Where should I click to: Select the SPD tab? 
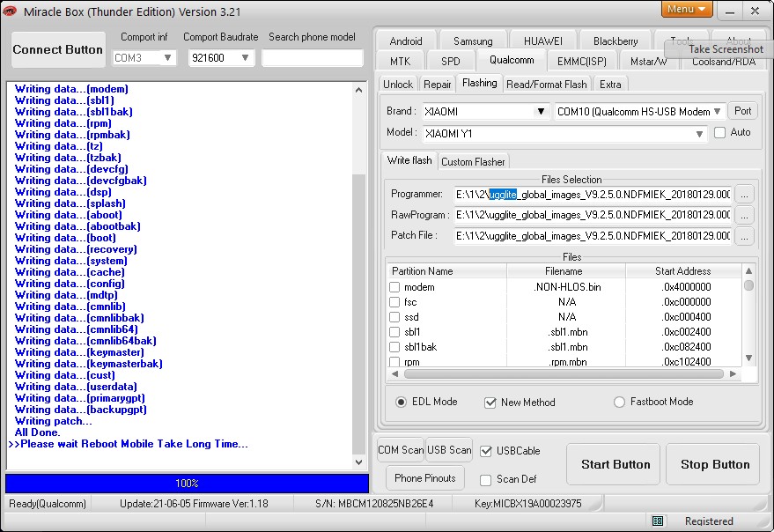pos(451,62)
